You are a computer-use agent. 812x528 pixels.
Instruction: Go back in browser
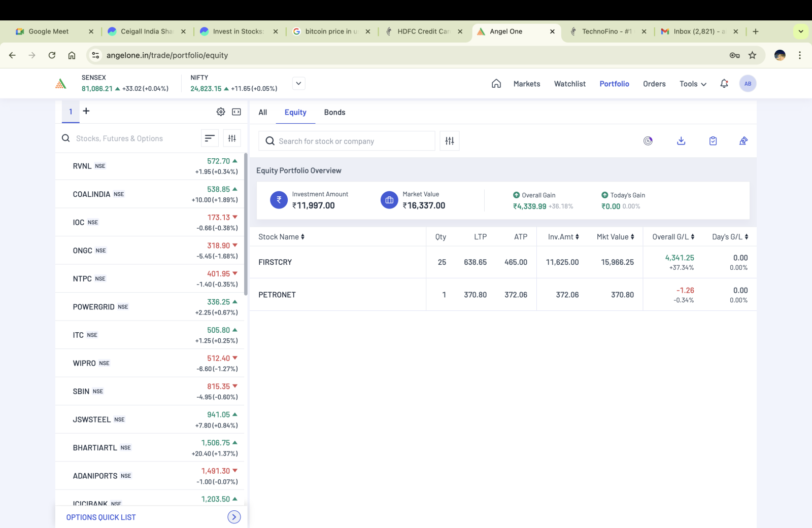12,55
